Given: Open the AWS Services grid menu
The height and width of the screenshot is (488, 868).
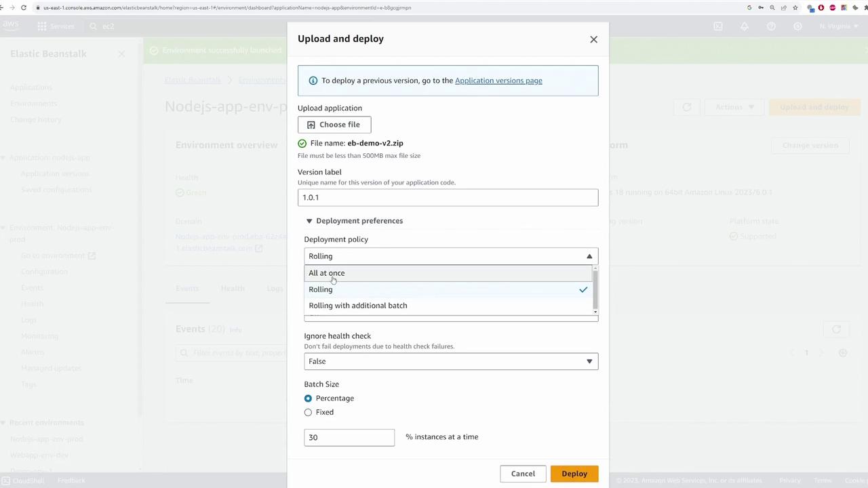Looking at the screenshot, I should coord(42,26).
